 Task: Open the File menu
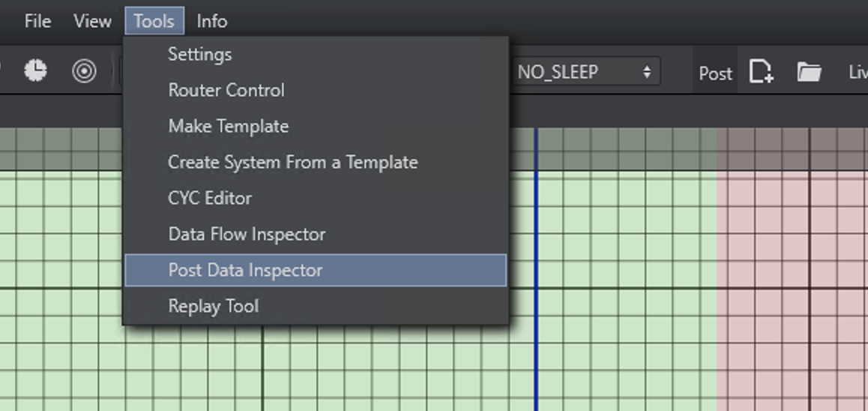(37, 21)
